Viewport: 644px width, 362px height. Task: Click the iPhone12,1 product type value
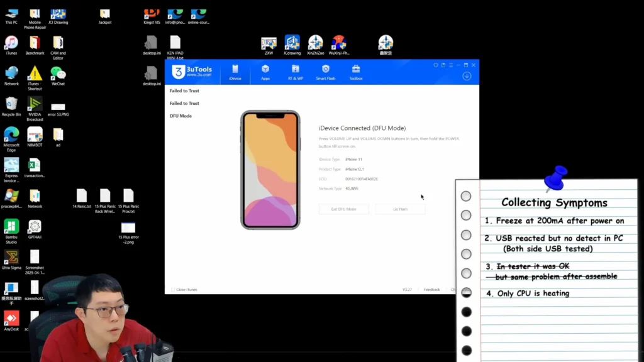pos(355,169)
